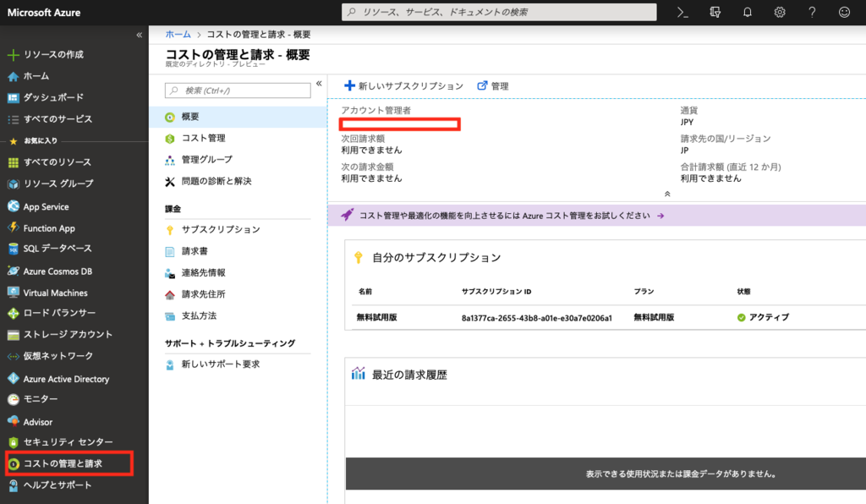
Task: Open the Azure コスト管理 promotion banner
Action: point(596,216)
